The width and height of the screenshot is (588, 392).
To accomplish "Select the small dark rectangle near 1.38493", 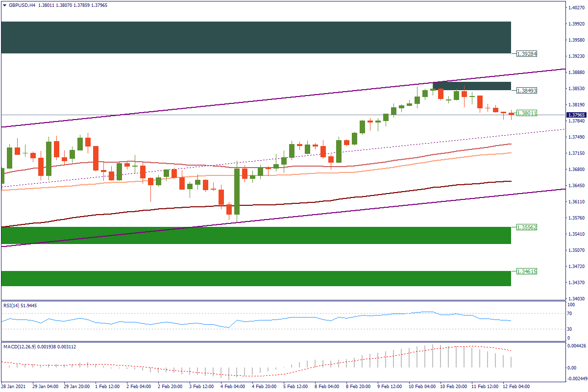I will tap(471, 86).
